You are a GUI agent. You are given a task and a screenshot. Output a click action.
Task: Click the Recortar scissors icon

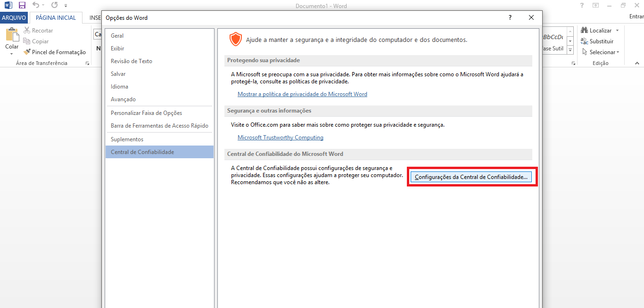pos(27,31)
